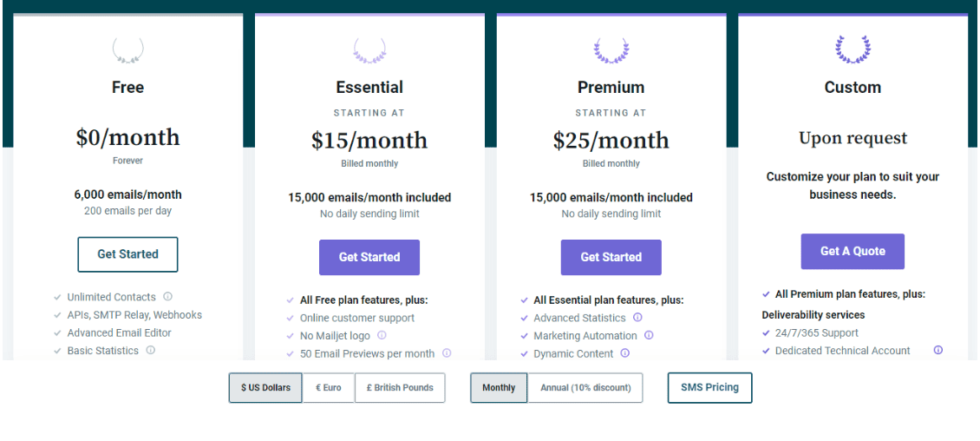This screenshot has height=441, width=980.
Task: Select $ US Dollars currency
Action: point(265,388)
